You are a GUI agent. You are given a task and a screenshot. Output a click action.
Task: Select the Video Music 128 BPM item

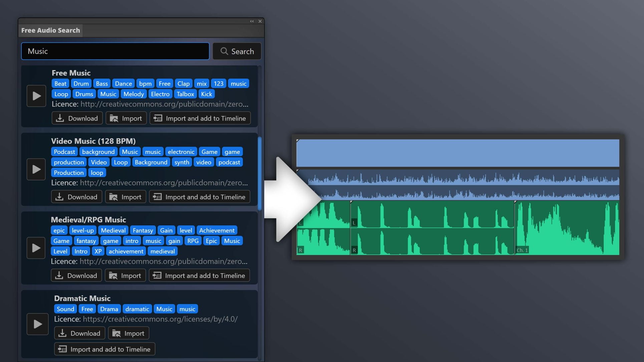coord(93,141)
